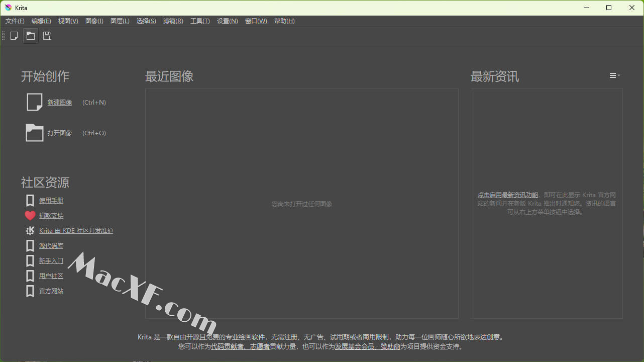This screenshot has height=362, width=644.
Task: Open the 使用手册 link
Action: coord(51,201)
